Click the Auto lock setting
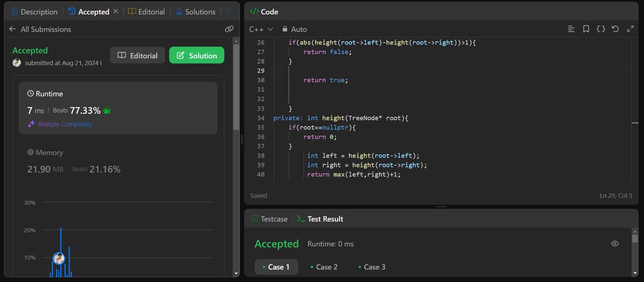This screenshot has width=644, height=282. 295,29
